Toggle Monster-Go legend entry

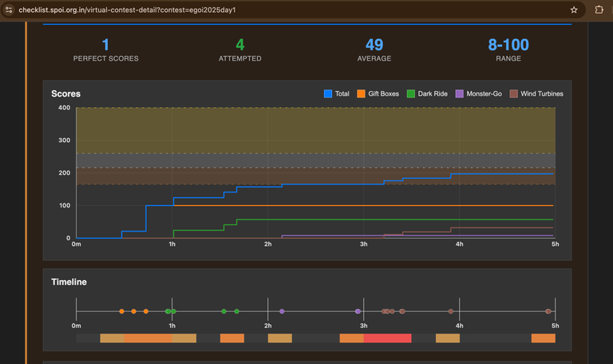coord(478,94)
